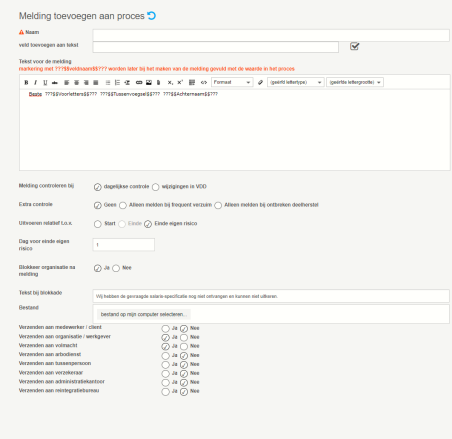Click the Naam input field
This screenshot has width=452, height=439.
point(271,35)
